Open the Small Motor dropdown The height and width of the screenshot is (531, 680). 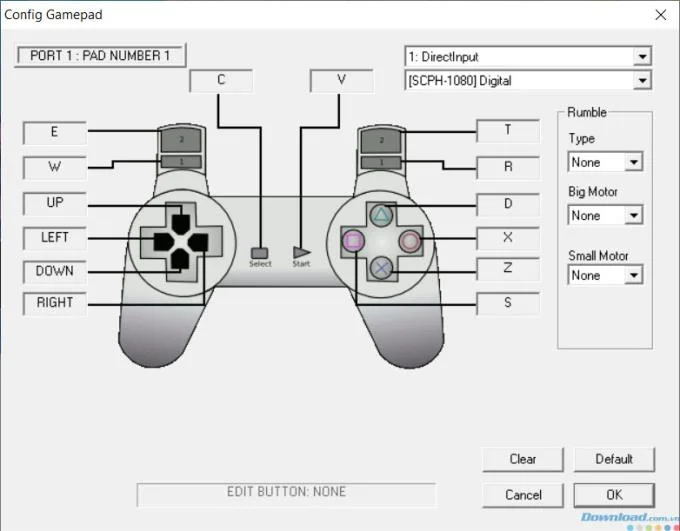[605, 275]
